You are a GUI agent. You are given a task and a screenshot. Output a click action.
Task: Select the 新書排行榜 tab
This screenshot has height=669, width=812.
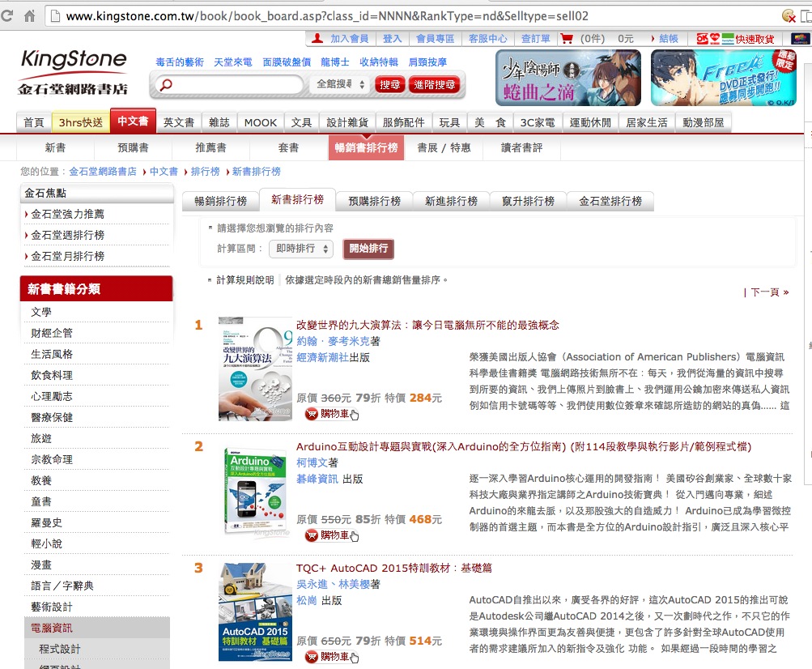[x=297, y=199]
